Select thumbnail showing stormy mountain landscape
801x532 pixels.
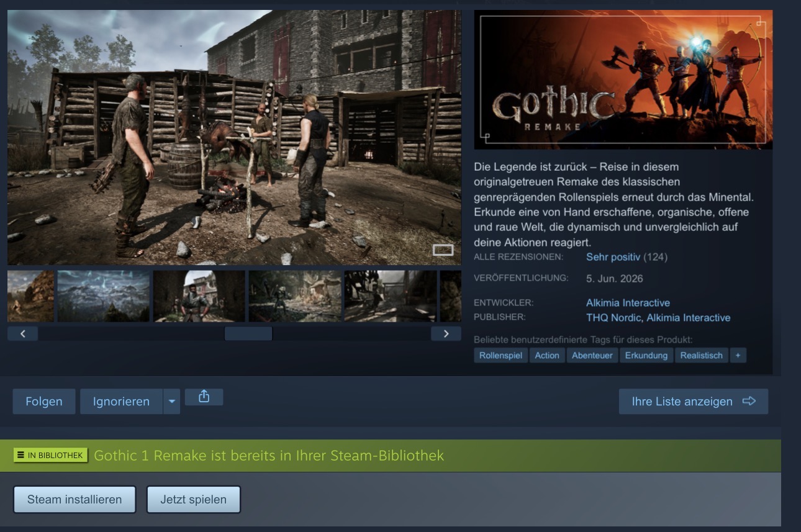click(104, 296)
